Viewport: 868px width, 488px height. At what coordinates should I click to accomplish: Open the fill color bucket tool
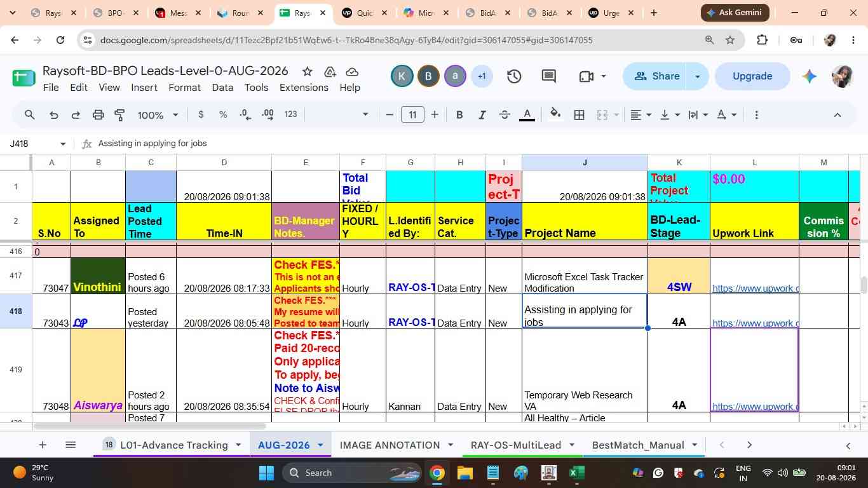coord(555,114)
